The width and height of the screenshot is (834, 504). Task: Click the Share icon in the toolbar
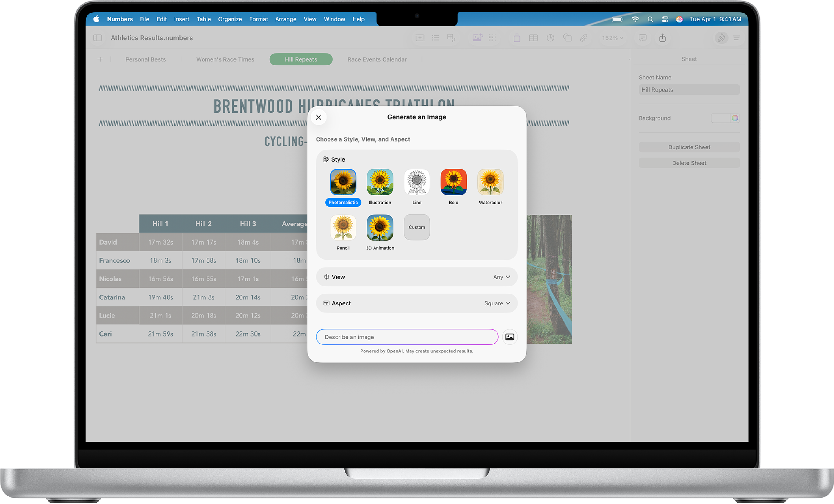(x=662, y=38)
